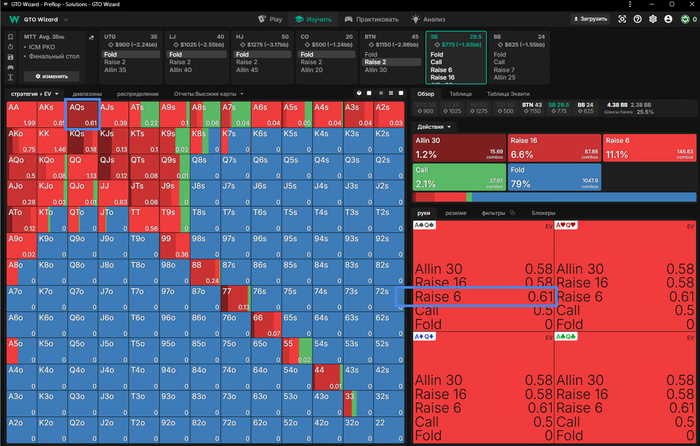This screenshot has width=700, height=446.
Task: Select smallest grid size dot icon
Action: (x=381, y=93)
